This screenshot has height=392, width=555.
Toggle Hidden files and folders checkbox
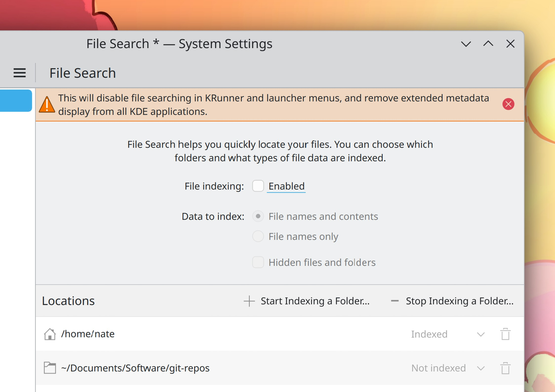click(258, 262)
